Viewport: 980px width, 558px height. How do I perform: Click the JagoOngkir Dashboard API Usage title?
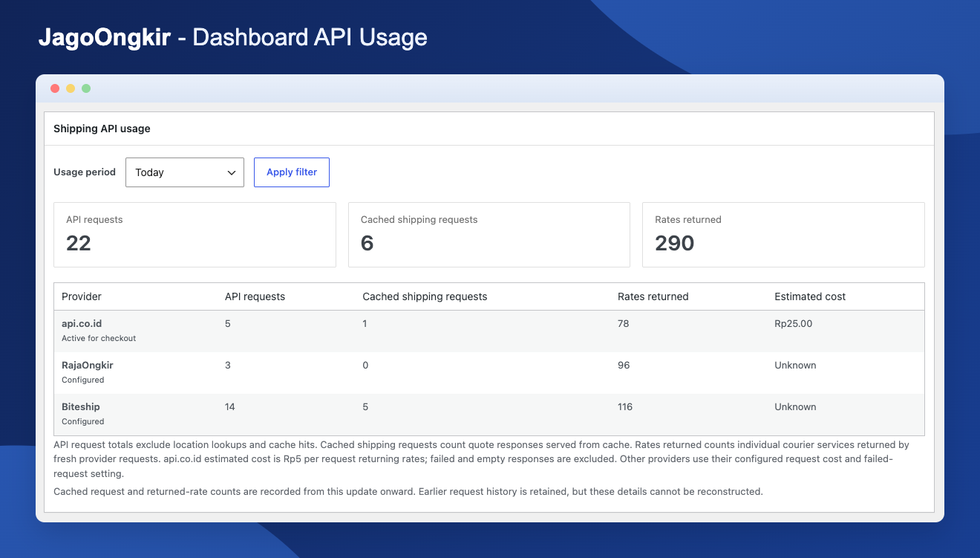tap(233, 37)
